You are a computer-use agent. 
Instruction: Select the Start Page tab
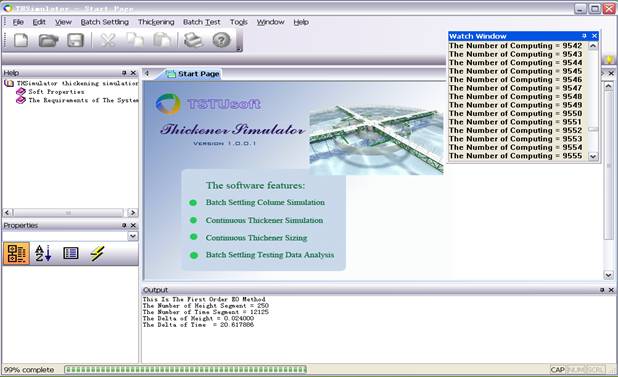(193, 74)
